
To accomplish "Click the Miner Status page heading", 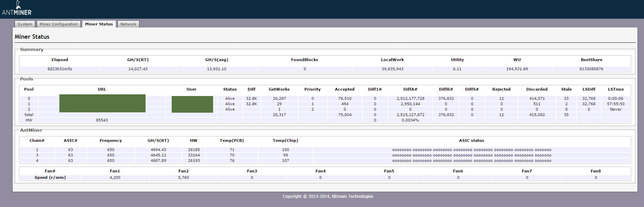I will 32,37.
